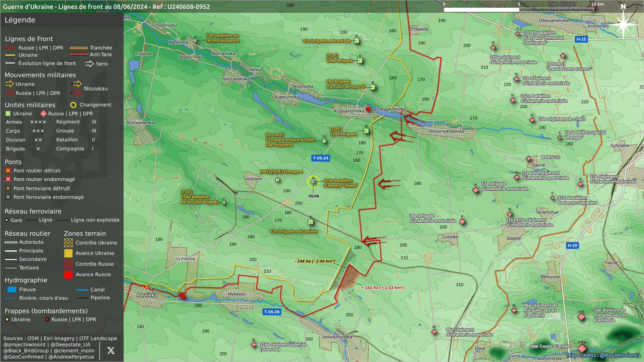Viewport: 644px width, 362px height.
Task: Click the 39e brigade d'infanterie motorisée diamond
Action: [x=462, y=221]
